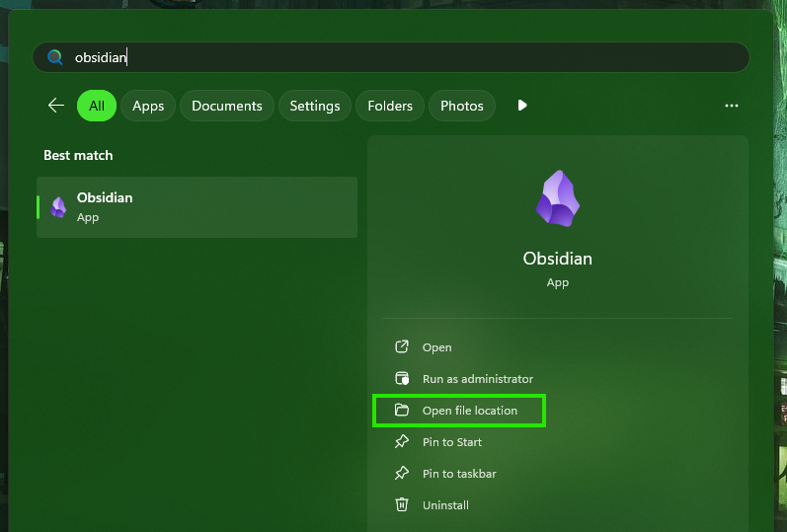Click the search magnifier icon

click(x=54, y=57)
